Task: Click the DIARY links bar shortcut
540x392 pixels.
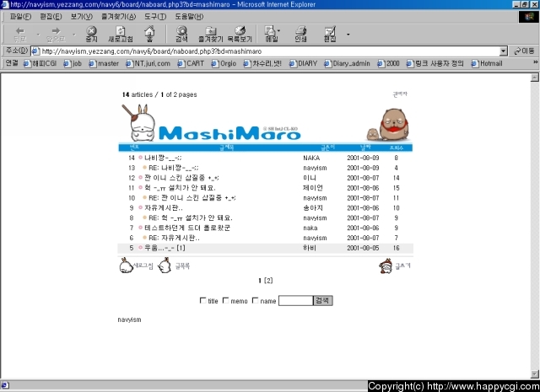Action: pos(304,64)
